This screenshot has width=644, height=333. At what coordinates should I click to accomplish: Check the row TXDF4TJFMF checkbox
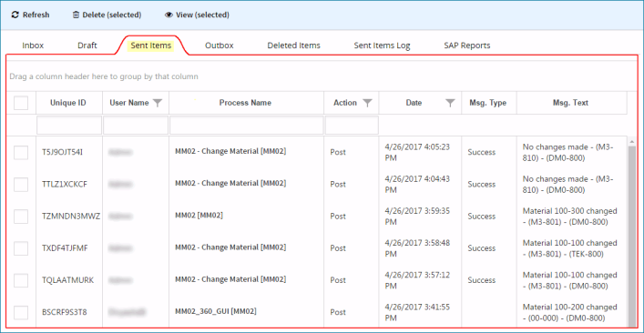[21, 248]
